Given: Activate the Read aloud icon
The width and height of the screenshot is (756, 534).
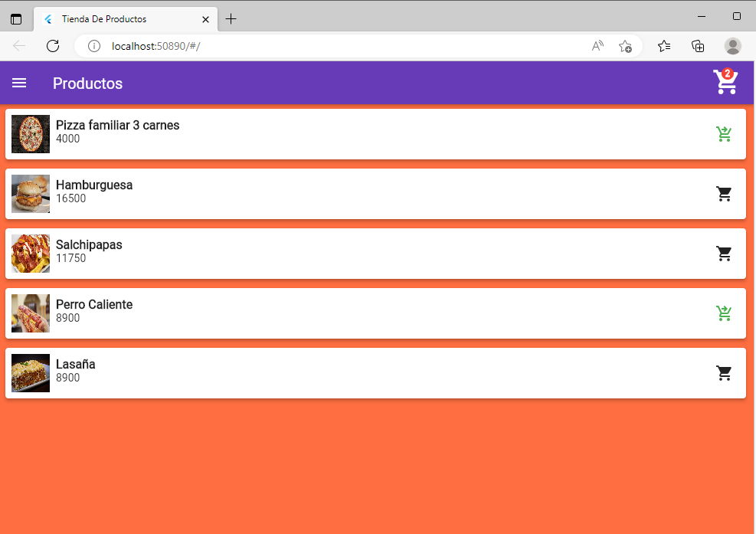Looking at the screenshot, I should pos(597,46).
